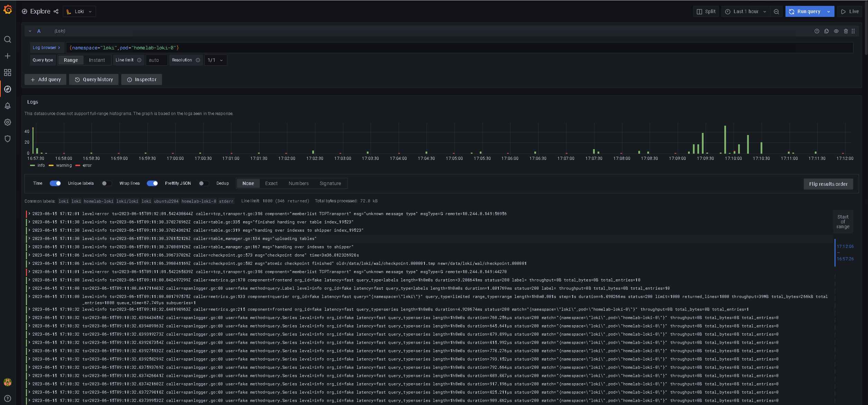Collapse query row A chevron
The width and height of the screenshot is (868, 405).
click(30, 31)
